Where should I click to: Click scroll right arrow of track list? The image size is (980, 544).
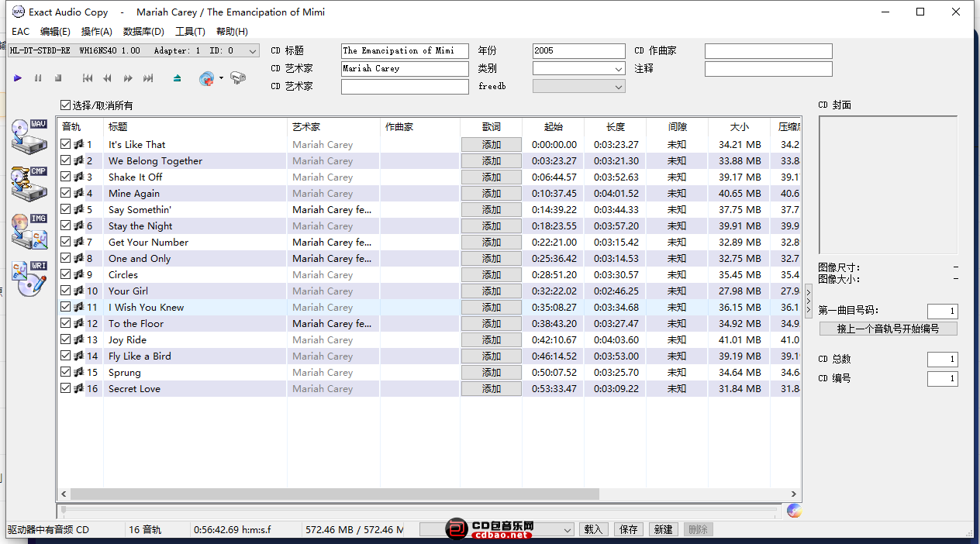point(794,494)
